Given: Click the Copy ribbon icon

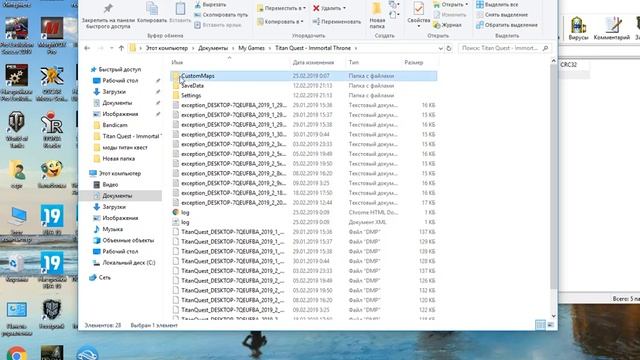Looking at the screenshot, I should (152, 13).
